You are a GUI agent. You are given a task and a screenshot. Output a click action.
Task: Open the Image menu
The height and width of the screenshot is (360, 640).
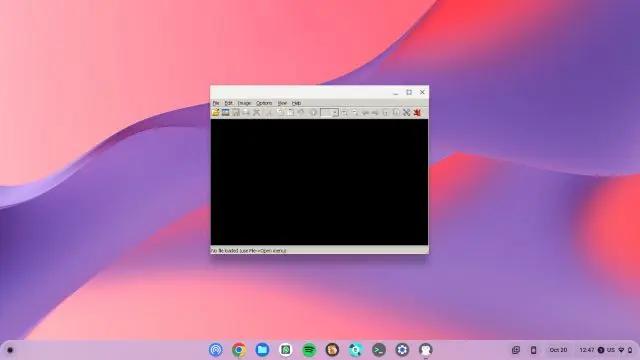point(244,103)
